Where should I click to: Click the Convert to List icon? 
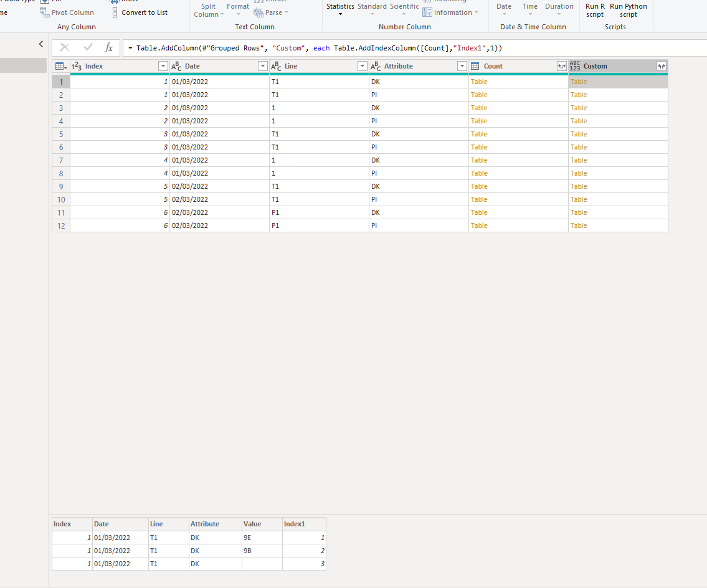coord(115,12)
